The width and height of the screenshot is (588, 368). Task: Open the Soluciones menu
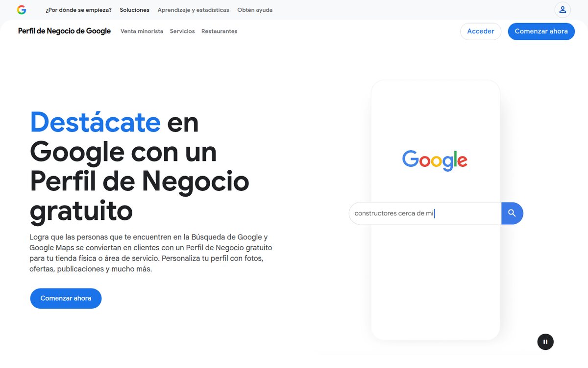point(134,10)
